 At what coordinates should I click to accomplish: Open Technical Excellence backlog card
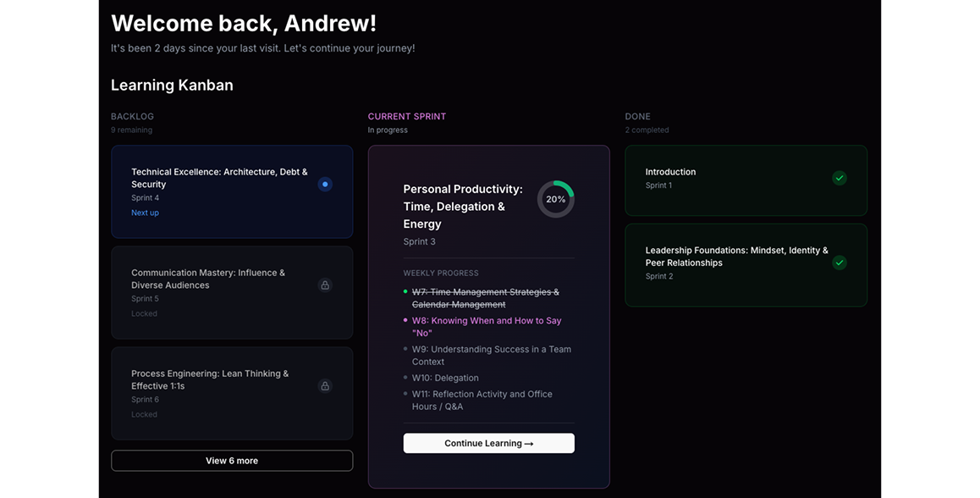[x=219, y=178]
